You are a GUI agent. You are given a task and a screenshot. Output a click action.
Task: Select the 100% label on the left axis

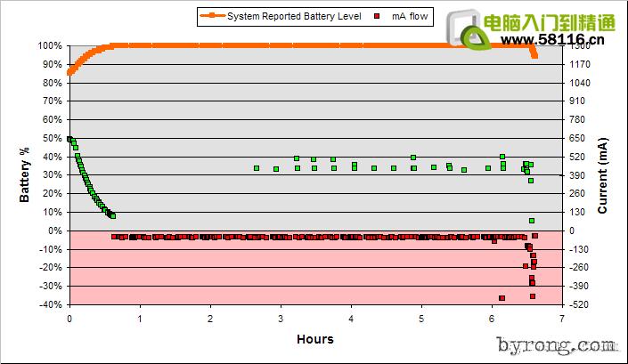click(50, 46)
